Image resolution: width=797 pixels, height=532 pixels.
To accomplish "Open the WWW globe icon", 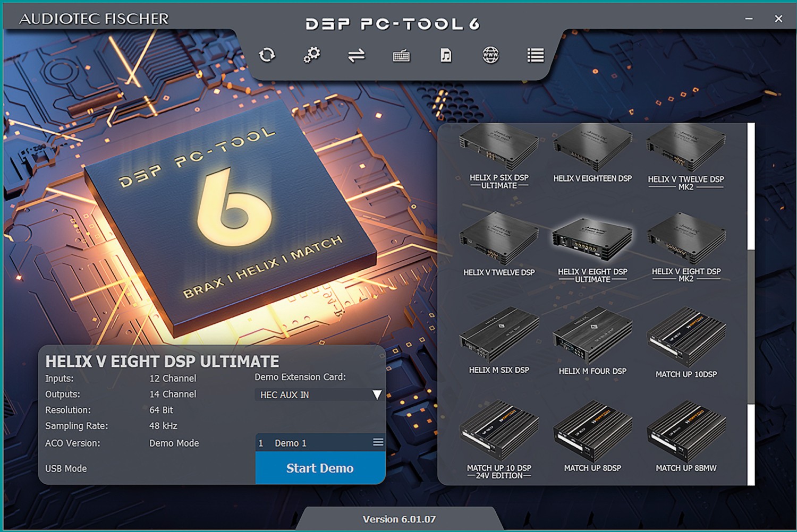I will (x=490, y=55).
